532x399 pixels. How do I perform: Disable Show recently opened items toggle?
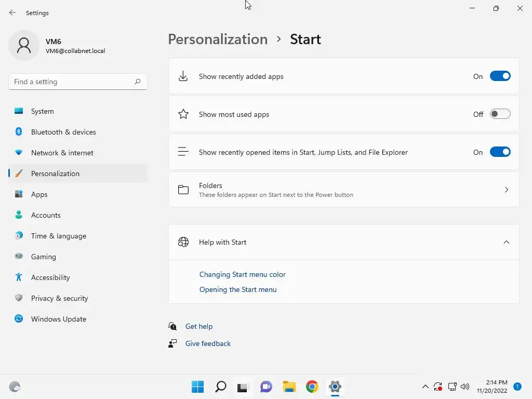click(x=500, y=152)
